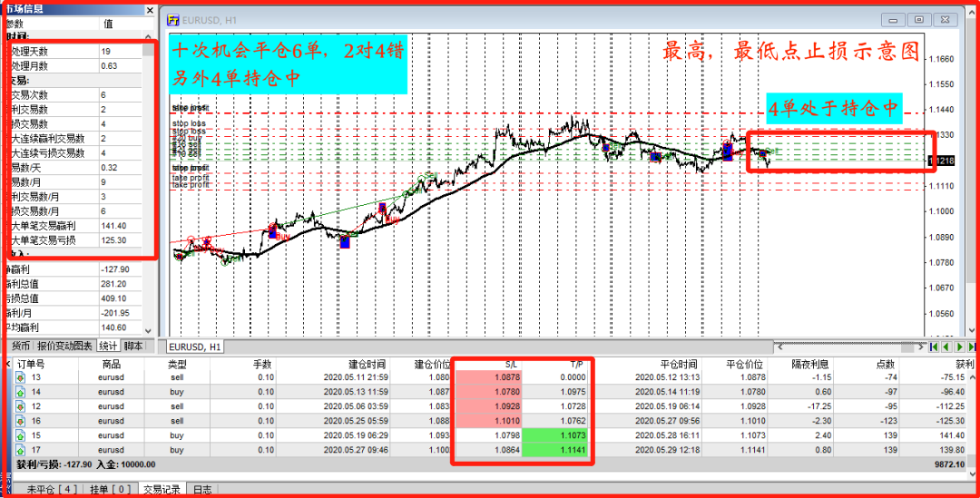The width and height of the screenshot is (980, 498).
Task: Sort by the 类型 column header
Action: tap(177, 364)
